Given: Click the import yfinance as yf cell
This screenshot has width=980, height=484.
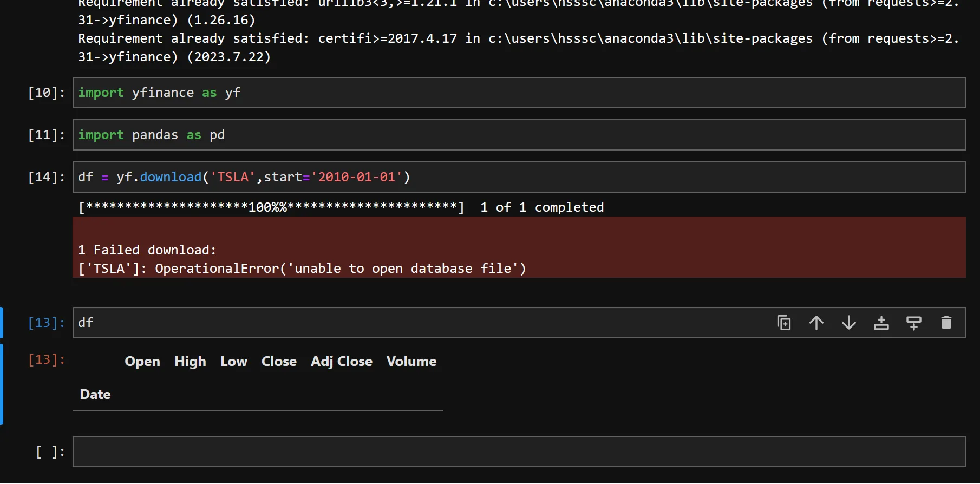Looking at the screenshot, I should pos(519,93).
